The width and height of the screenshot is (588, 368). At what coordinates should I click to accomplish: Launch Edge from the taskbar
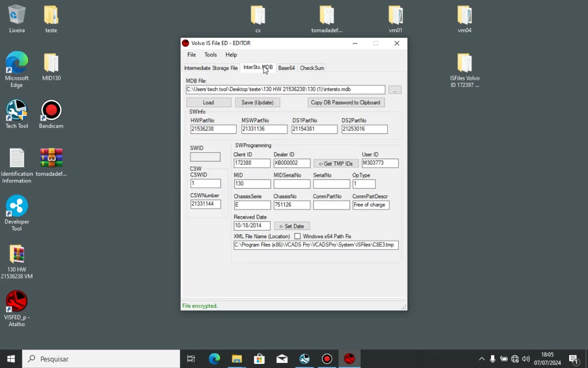[x=214, y=359]
